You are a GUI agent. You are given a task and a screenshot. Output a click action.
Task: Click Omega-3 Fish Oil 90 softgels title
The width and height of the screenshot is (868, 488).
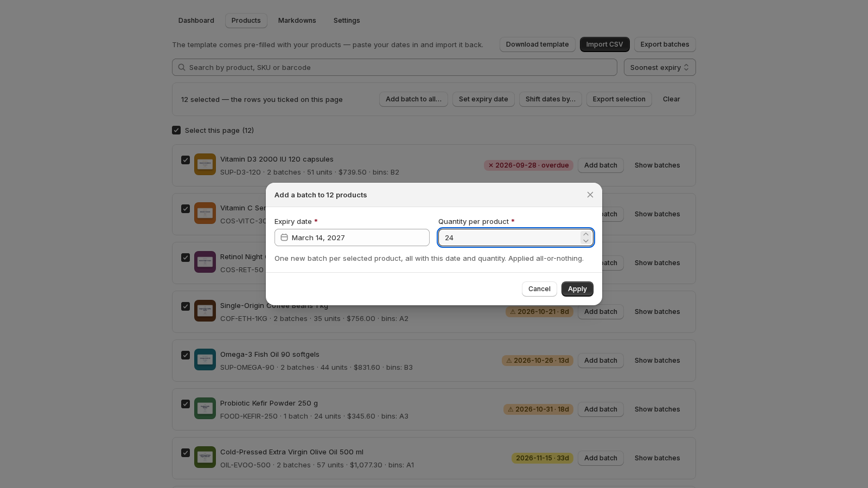pyautogui.click(x=270, y=355)
